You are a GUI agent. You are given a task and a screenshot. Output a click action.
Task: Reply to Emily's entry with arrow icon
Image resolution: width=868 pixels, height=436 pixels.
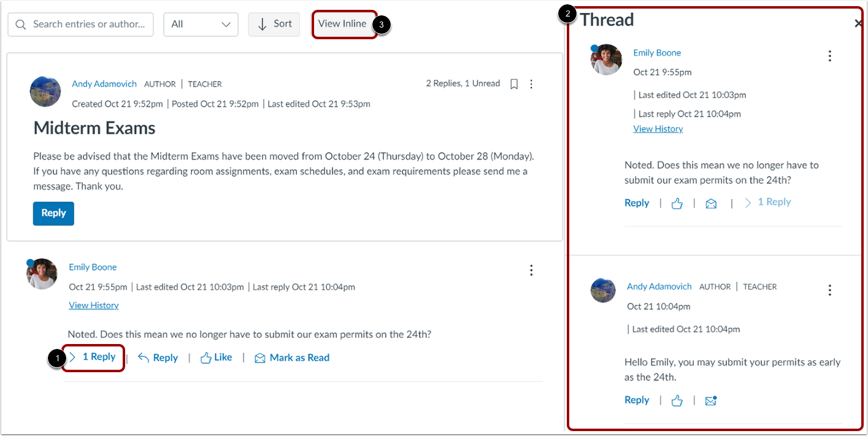[158, 358]
